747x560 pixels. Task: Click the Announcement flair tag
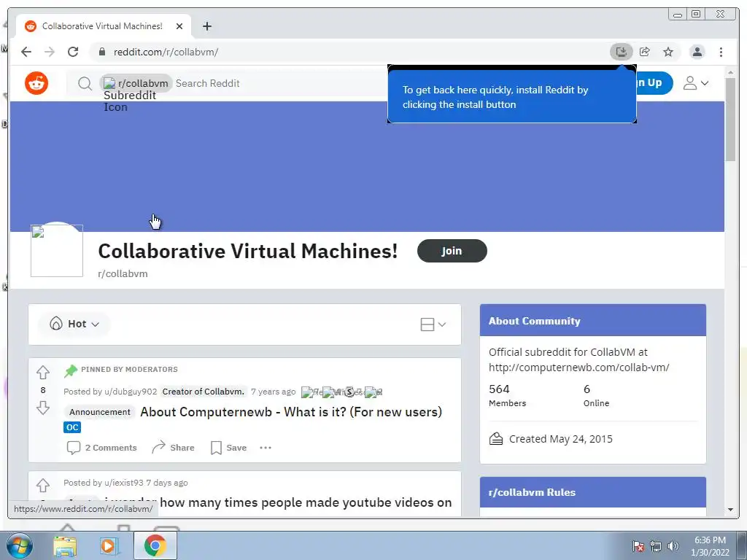[x=99, y=412]
